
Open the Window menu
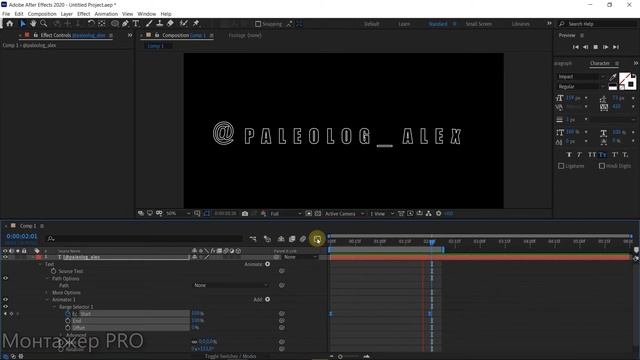click(147, 14)
